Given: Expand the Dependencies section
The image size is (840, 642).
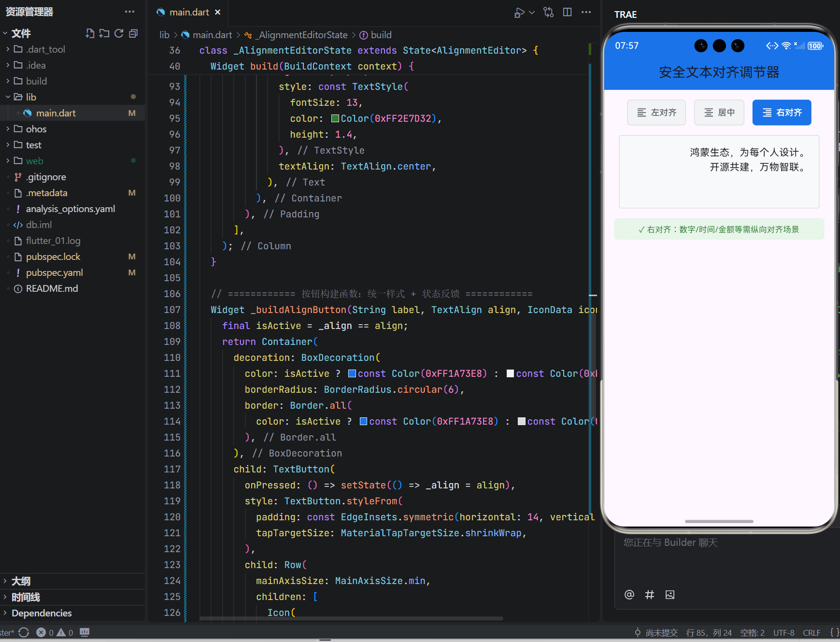Looking at the screenshot, I should [72, 613].
